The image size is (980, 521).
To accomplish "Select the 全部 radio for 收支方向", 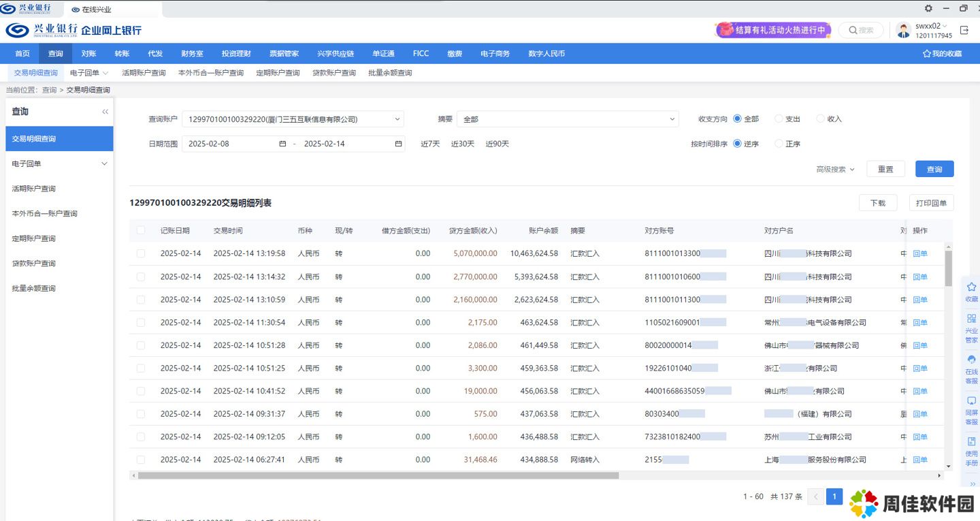I will click(737, 119).
